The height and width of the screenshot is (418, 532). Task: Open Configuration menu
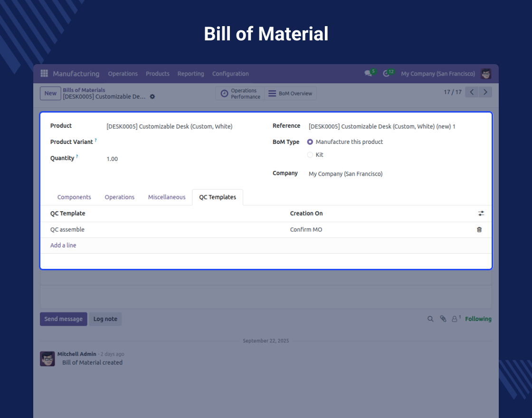(230, 74)
